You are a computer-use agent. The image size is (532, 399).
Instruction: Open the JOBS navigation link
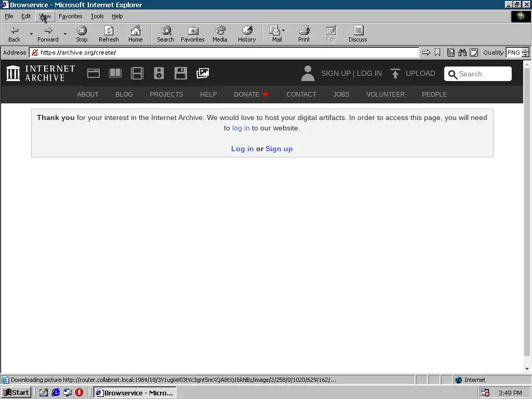341,95
